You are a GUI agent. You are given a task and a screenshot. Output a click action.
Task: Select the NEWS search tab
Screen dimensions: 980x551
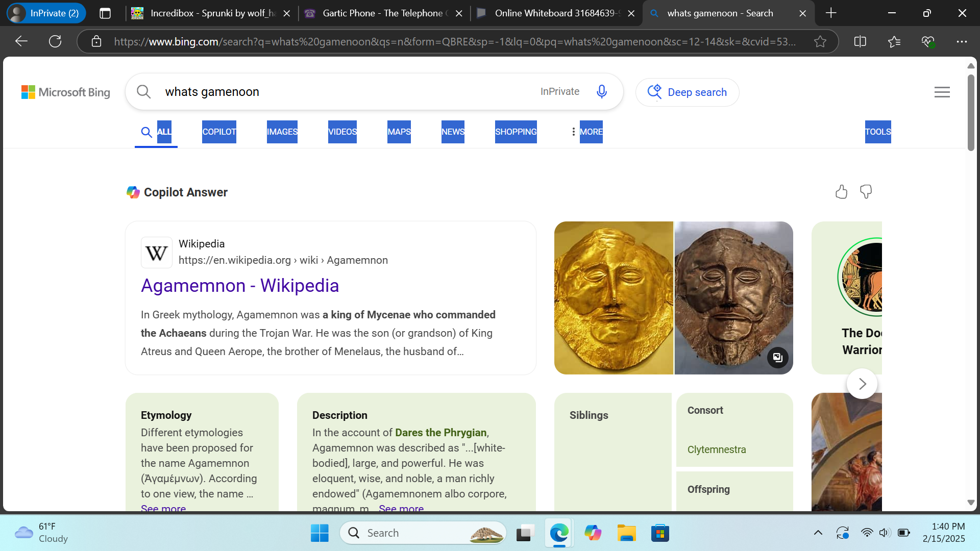pyautogui.click(x=453, y=132)
